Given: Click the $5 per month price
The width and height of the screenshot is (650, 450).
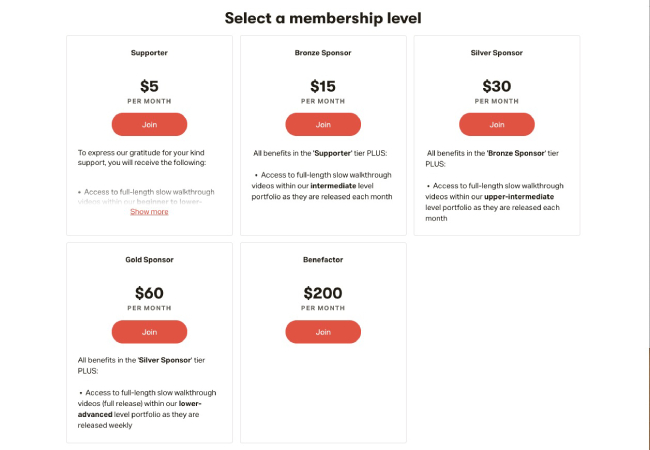Looking at the screenshot, I should pyautogui.click(x=149, y=87).
